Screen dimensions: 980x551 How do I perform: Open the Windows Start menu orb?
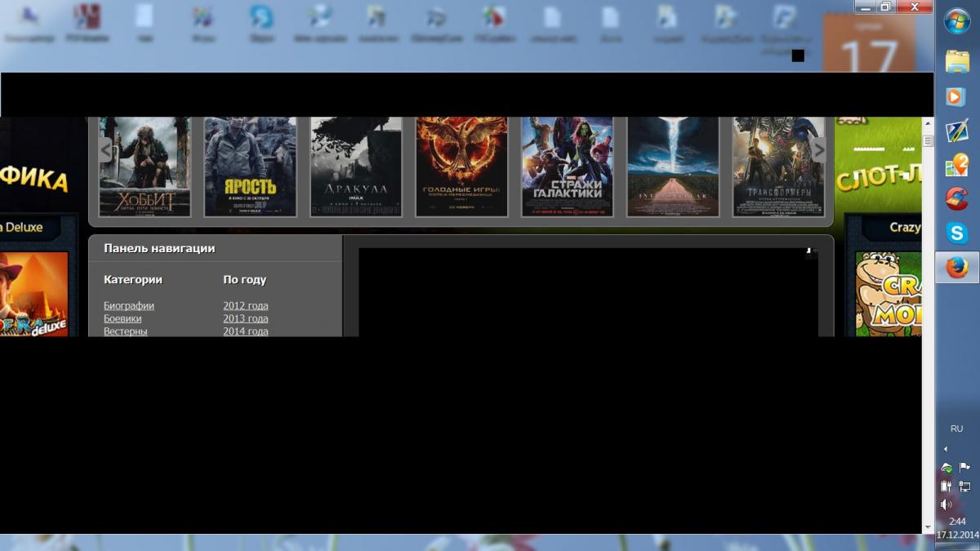click(956, 22)
